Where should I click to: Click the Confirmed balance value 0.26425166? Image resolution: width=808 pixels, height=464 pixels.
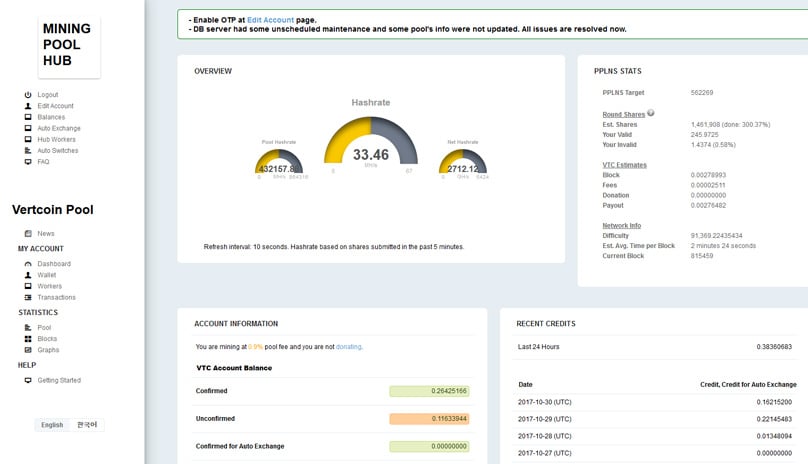tap(429, 391)
